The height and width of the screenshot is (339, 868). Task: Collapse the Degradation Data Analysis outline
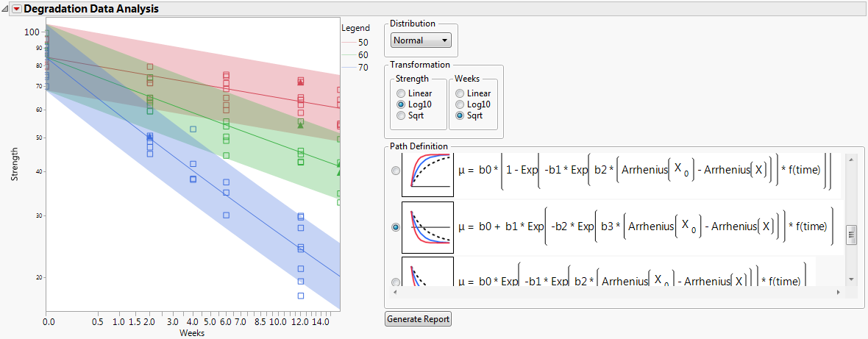7,10
